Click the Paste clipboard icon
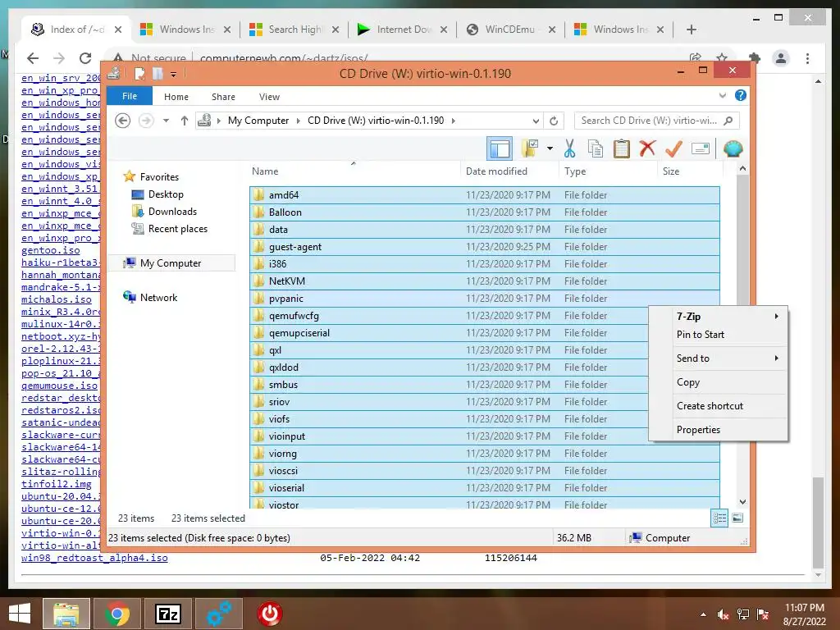Image resolution: width=840 pixels, height=630 pixels. tap(622, 148)
